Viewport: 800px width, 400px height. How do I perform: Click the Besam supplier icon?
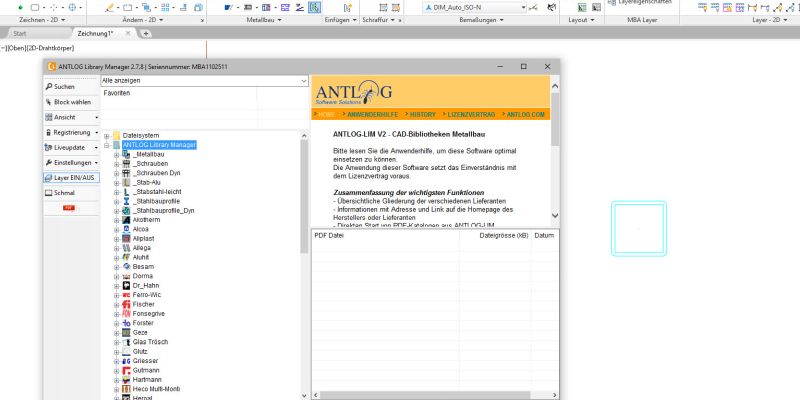point(126,267)
